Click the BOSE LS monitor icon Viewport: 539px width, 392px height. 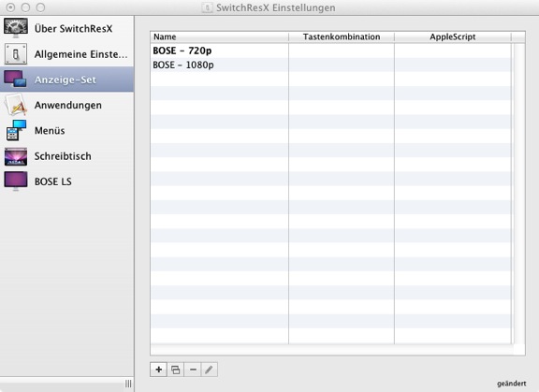tap(16, 181)
